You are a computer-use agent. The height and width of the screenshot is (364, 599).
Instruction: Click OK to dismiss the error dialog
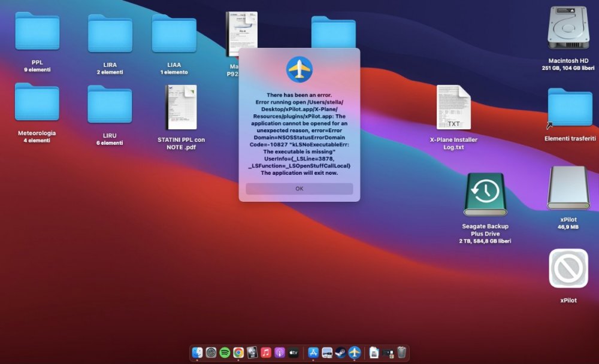pos(299,189)
